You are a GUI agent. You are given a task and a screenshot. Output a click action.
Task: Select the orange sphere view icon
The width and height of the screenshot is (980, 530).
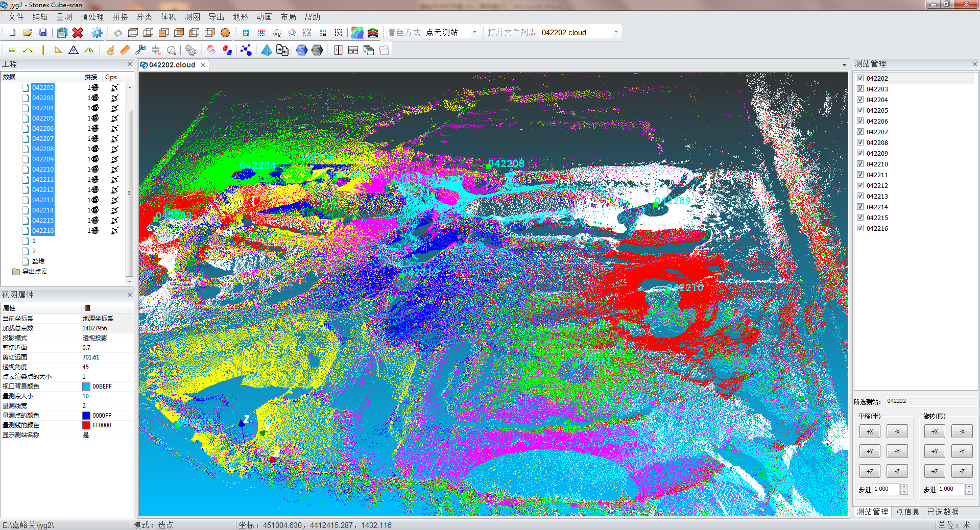coord(225,33)
